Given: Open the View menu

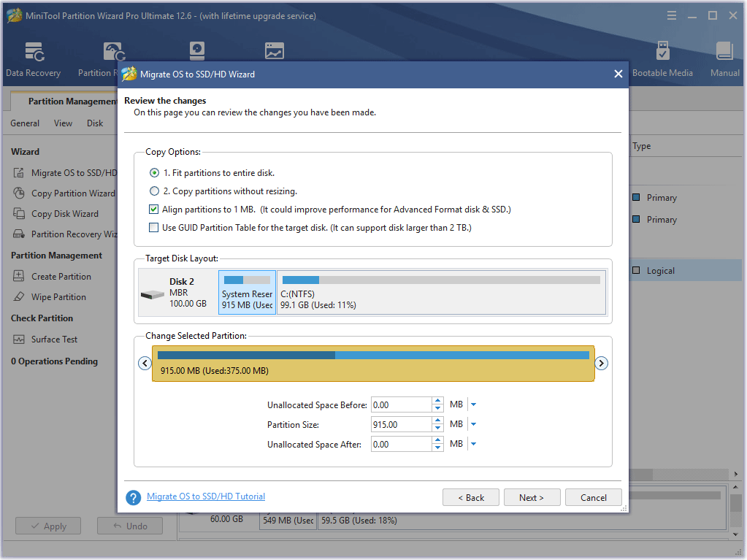Looking at the screenshot, I should point(63,123).
